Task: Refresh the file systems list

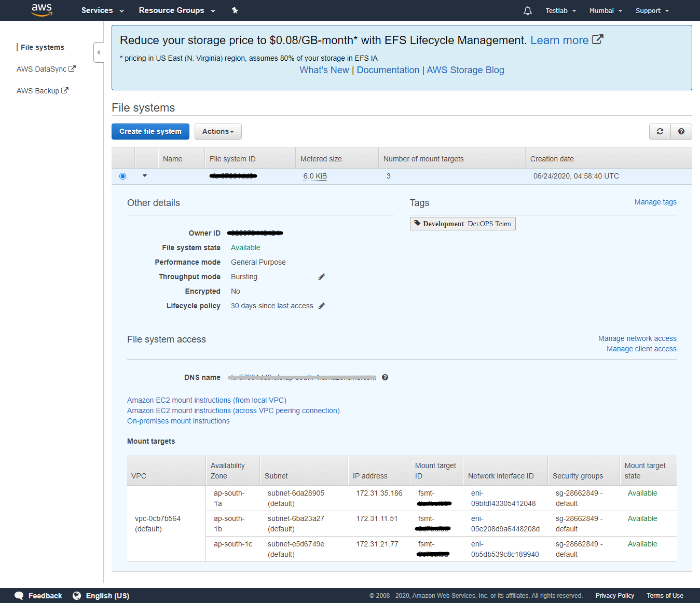Action: pyautogui.click(x=660, y=131)
